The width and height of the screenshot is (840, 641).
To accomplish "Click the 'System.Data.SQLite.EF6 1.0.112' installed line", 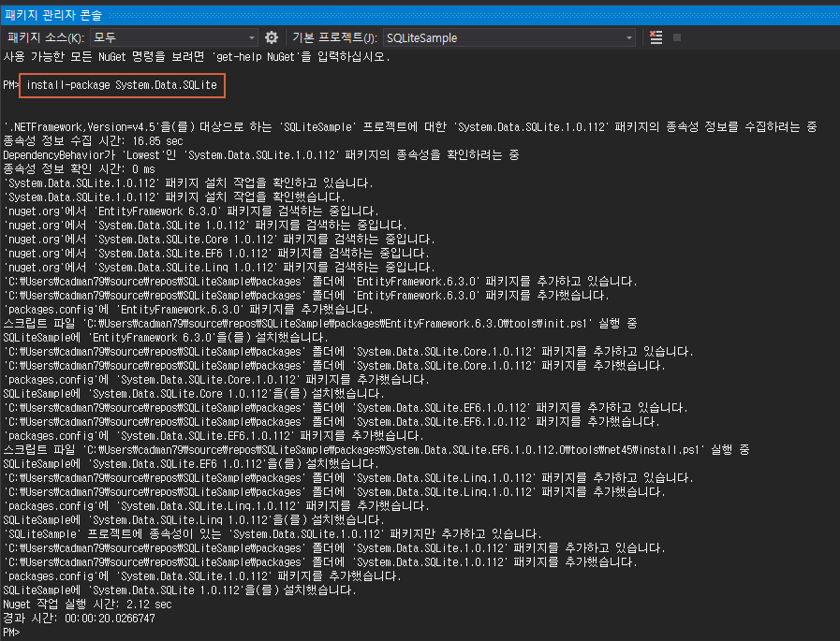I will pyautogui.click(x=191, y=464).
